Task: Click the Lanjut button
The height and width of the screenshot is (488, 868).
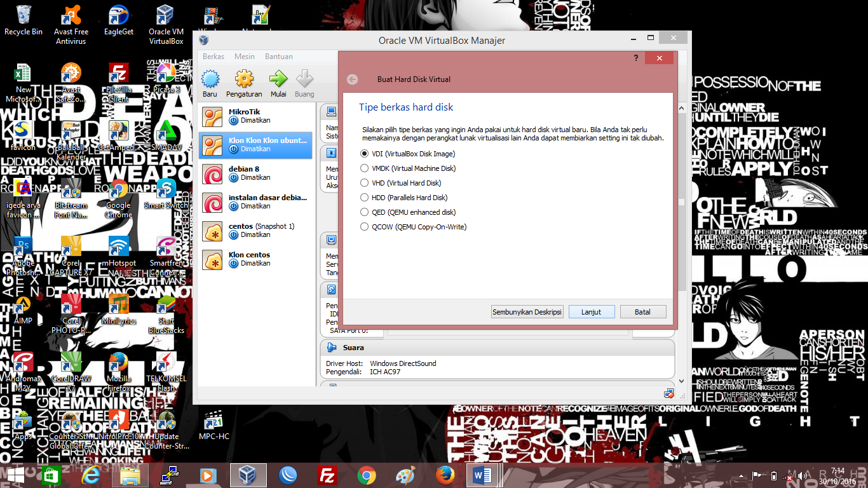Action: click(591, 312)
